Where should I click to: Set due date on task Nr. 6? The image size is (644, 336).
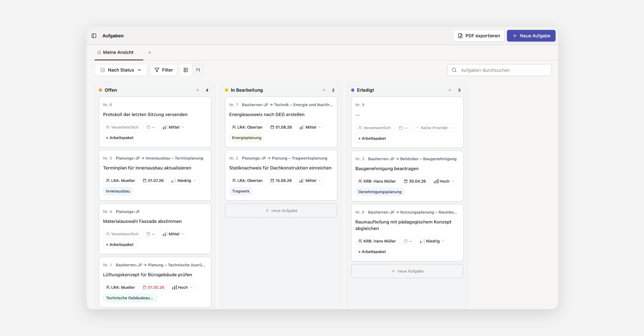(x=151, y=127)
